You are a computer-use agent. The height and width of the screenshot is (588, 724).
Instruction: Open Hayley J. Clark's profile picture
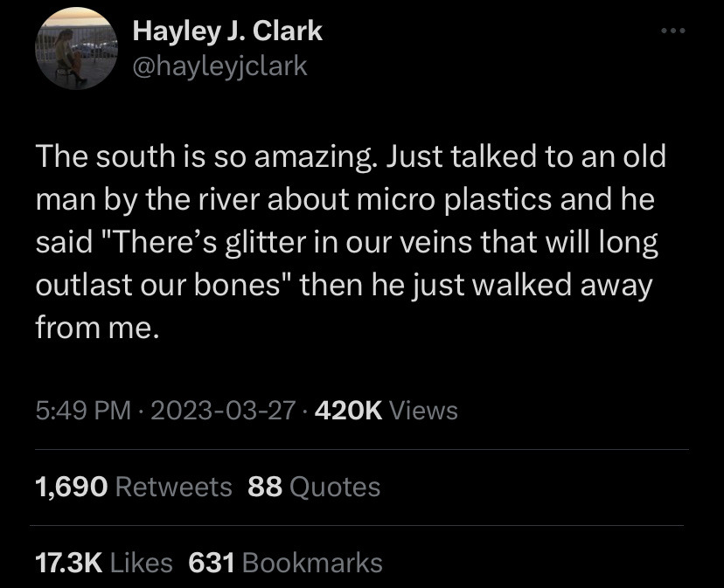(x=77, y=48)
